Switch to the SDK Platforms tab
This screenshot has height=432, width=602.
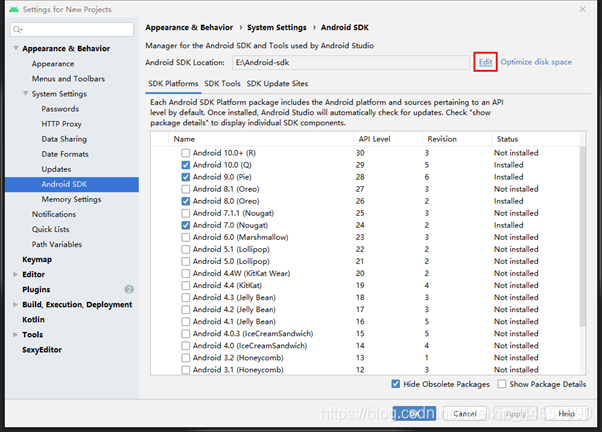173,84
